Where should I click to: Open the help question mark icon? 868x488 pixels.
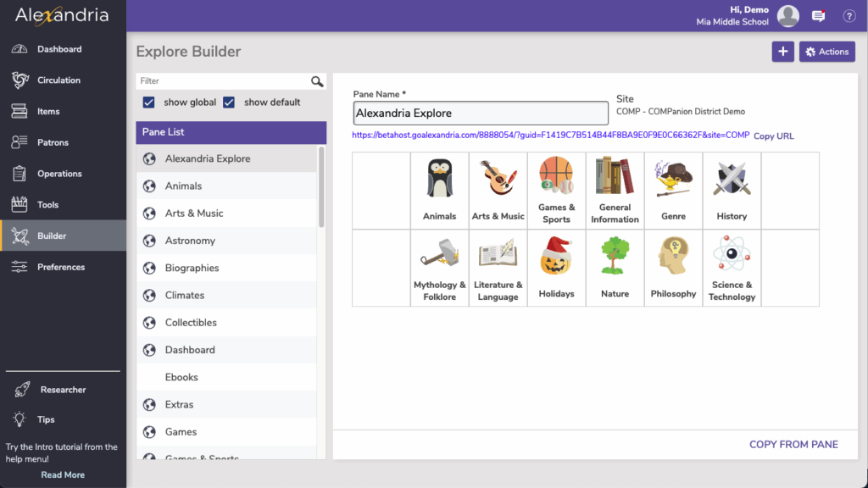[849, 16]
